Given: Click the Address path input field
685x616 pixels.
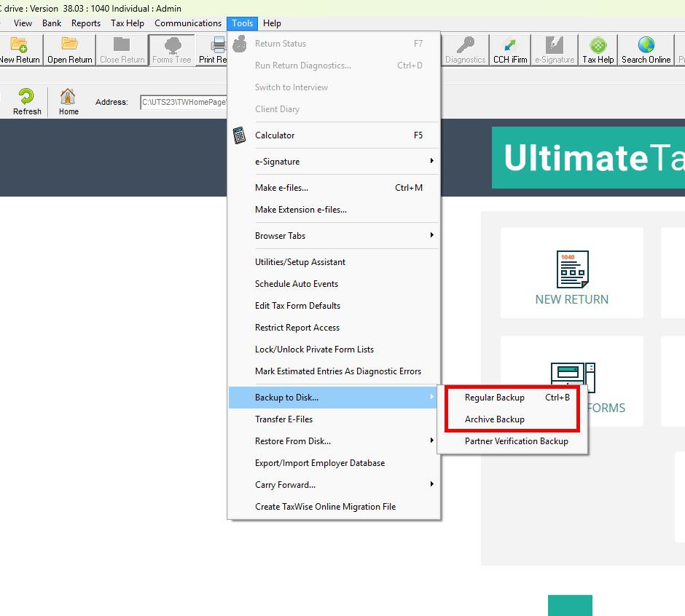Looking at the screenshot, I should [x=184, y=102].
